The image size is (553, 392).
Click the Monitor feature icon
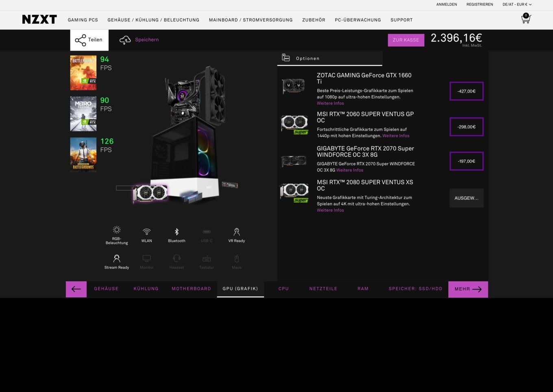pyautogui.click(x=147, y=258)
